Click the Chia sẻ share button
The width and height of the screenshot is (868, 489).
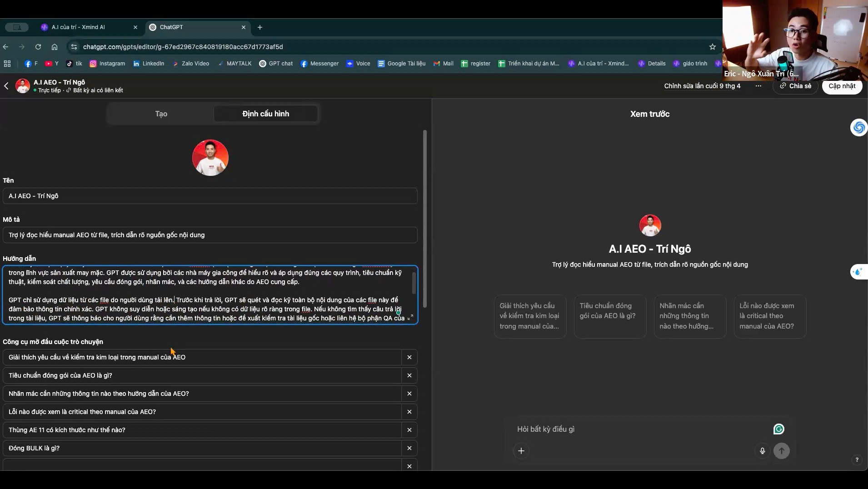[x=795, y=86]
